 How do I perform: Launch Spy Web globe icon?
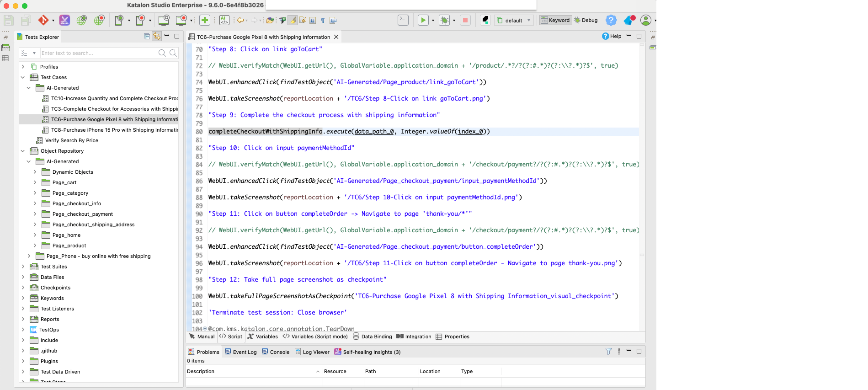82,20
